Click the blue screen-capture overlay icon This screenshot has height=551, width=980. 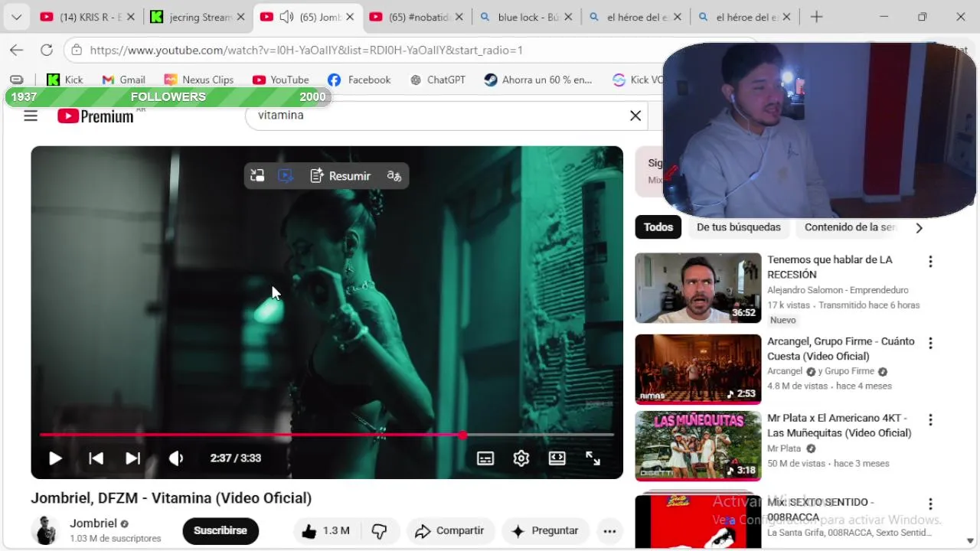[286, 176]
